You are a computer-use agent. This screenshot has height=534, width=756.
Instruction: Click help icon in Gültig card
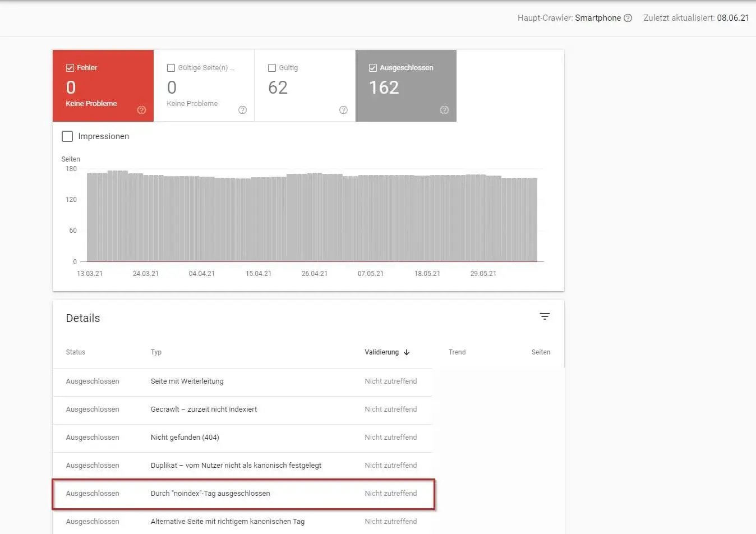tap(343, 110)
